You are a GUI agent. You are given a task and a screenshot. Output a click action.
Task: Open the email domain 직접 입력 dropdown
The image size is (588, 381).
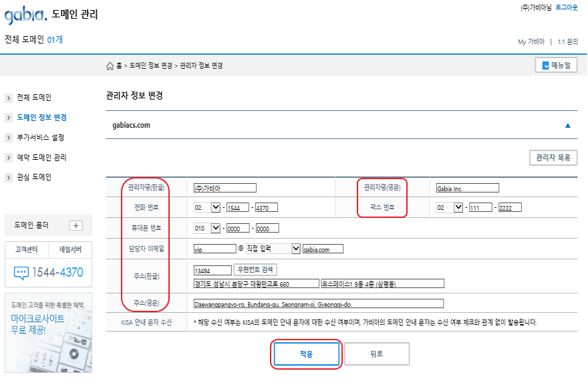point(273,249)
